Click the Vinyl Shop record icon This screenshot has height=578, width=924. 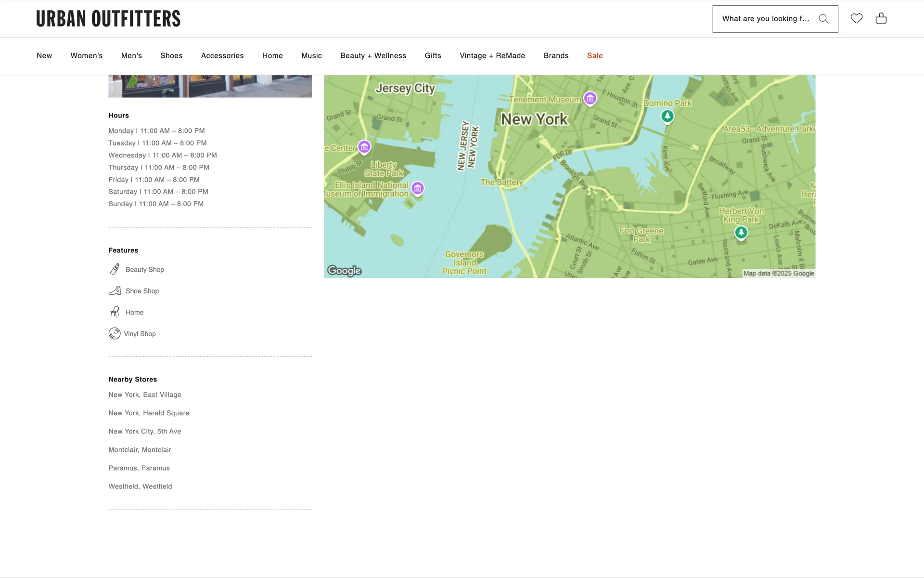[x=115, y=333]
